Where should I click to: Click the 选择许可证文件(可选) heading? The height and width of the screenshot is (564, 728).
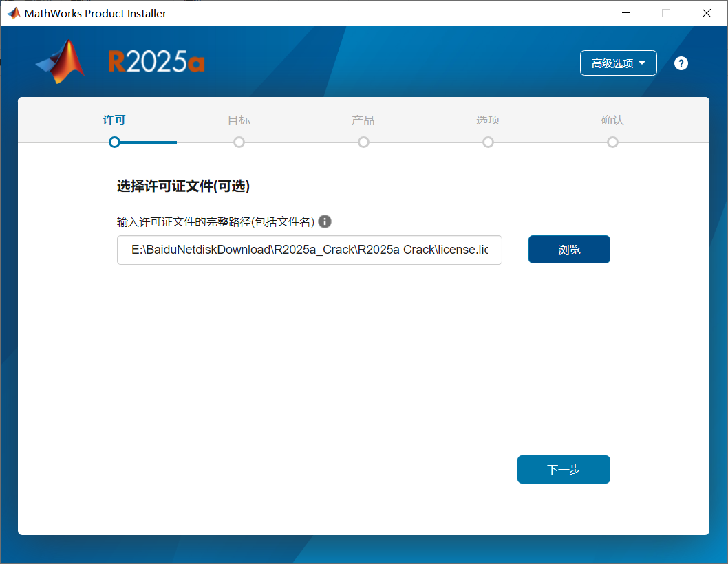pyautogui.click(x=183, y=186)
